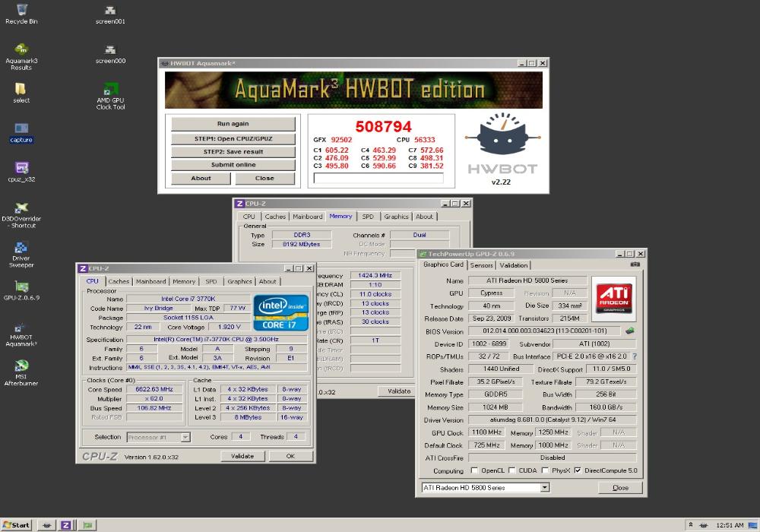Click Validate in front CPU-Z window
Image resolution: width=760 pixels, height=532 pixels.
pyautogui.click(x=243, y=456)
